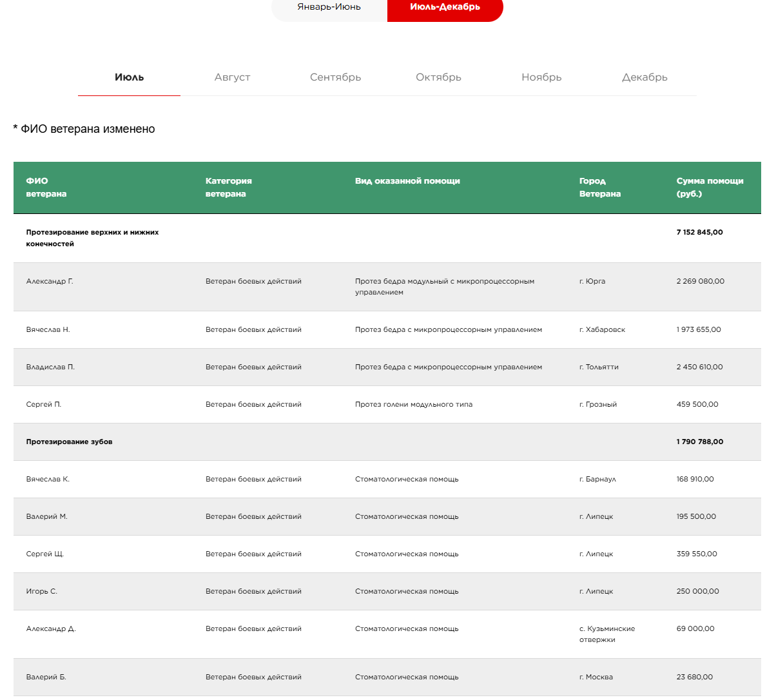
Task: Switch to the Январь-Июнь period
Action: click(329, 8)
